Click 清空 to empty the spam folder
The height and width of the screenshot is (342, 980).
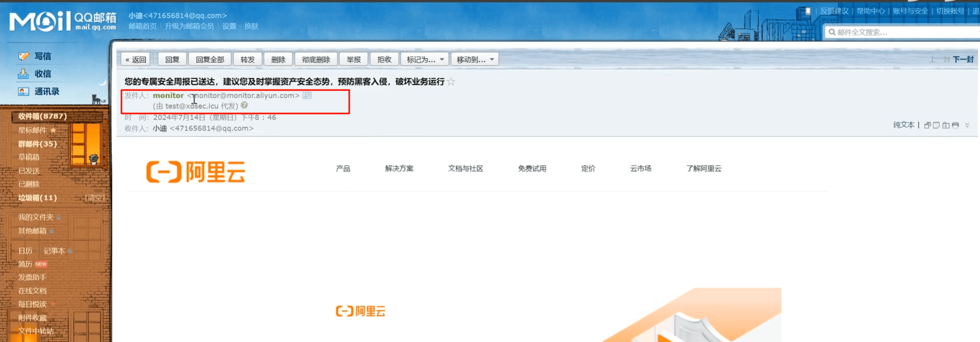pos(95,198)
